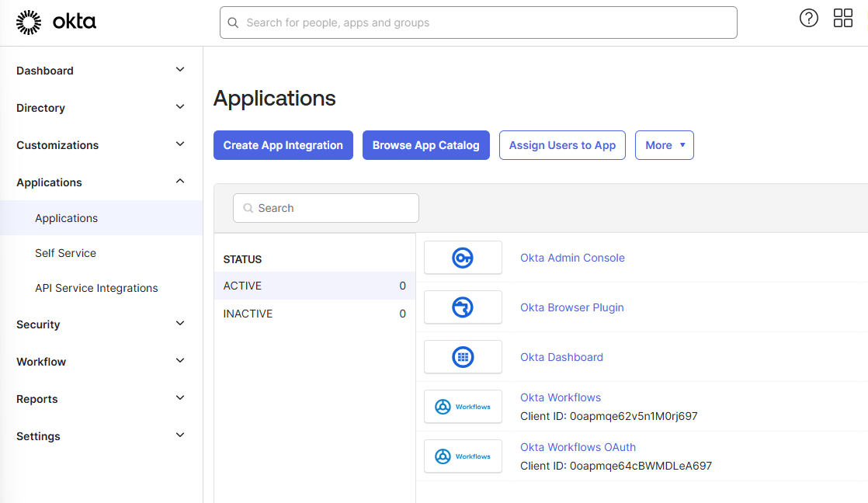Expand the Dashboard menu chevron
The width and height of the screenshot is (868, 503).
[180, 70]
